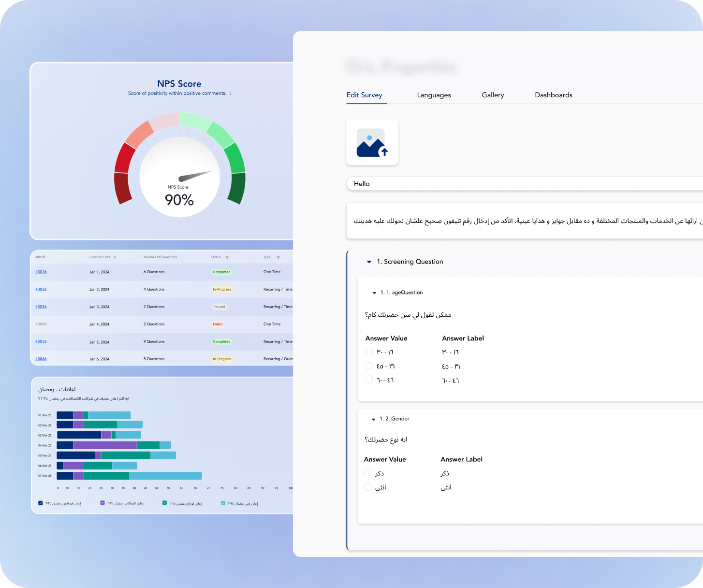Viewport: 703px width, 588px height.
Task: Click the NPS gauge needle
Action: 195,176
